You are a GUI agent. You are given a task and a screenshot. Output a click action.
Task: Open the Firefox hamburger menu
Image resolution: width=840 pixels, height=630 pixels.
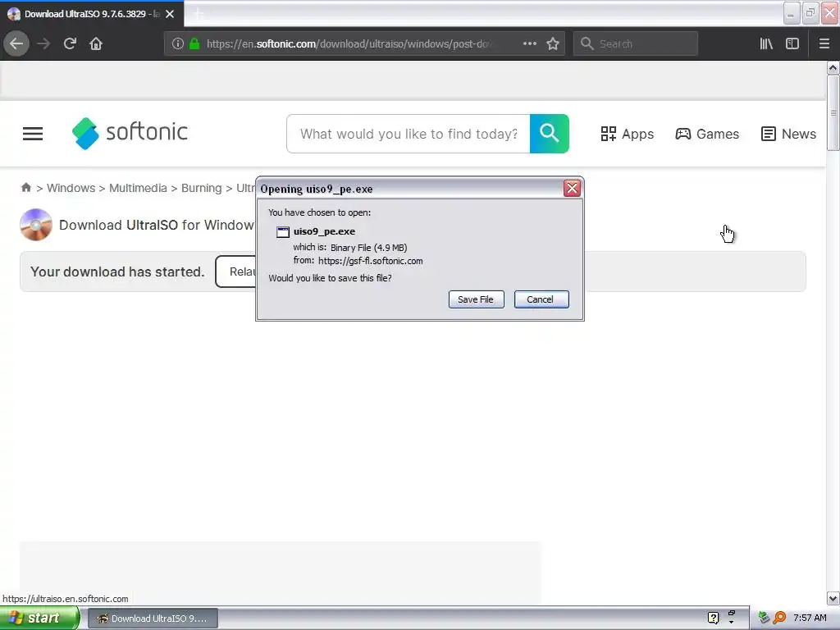[824, 44]
